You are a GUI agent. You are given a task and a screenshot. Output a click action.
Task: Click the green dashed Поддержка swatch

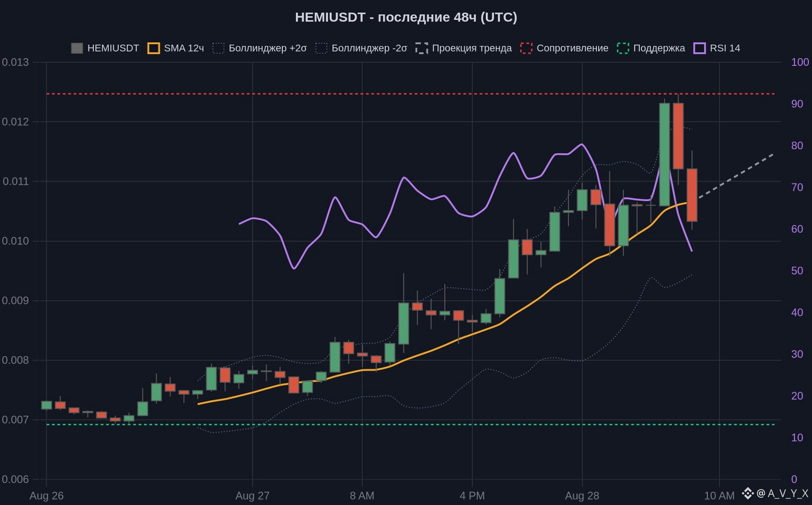(623, 48)
